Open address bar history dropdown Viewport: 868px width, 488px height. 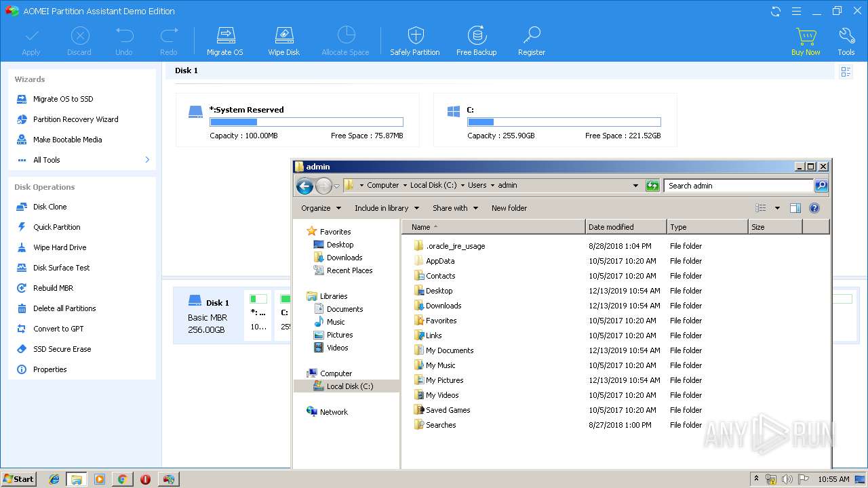(x=635, y=186)
